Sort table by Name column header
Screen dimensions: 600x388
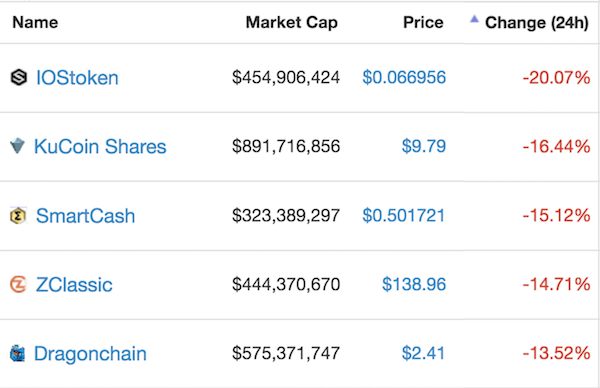(35, 22)
